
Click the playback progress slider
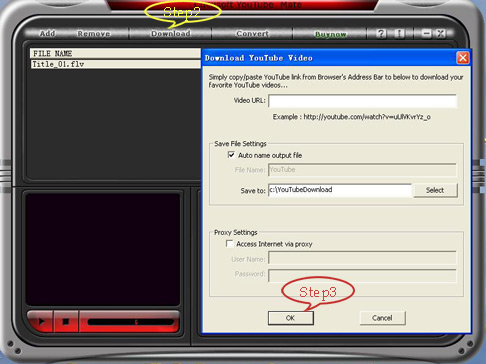tap(130, 322)
